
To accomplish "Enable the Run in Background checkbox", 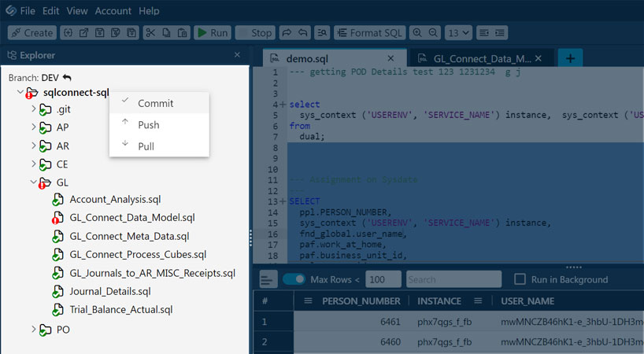I will pyautogui.click(x=520, y=279).
